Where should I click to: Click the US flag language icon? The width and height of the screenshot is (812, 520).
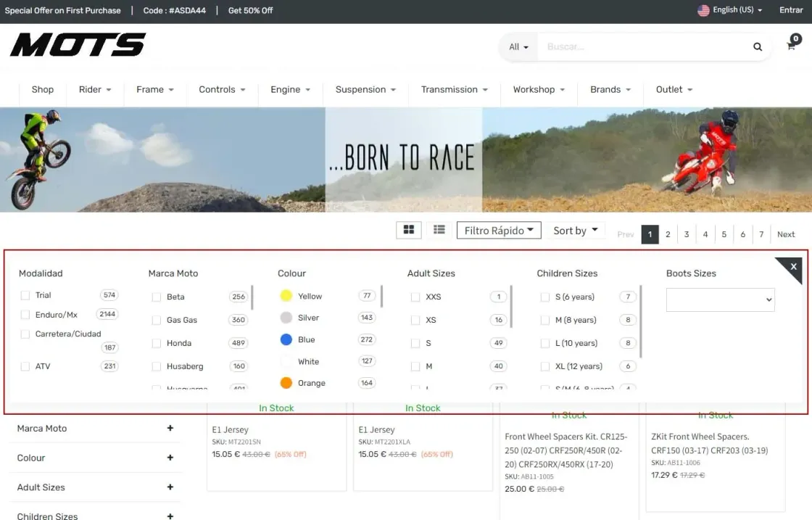tap(703, 10)
